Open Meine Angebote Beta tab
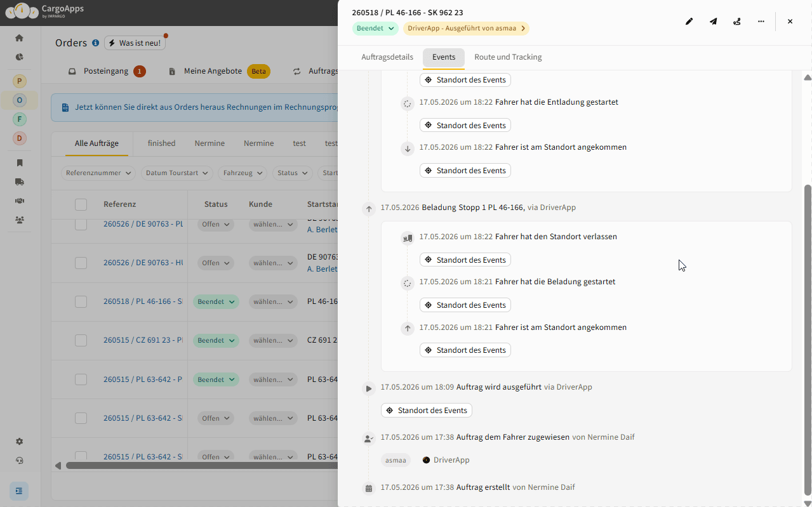 (220, 71)
